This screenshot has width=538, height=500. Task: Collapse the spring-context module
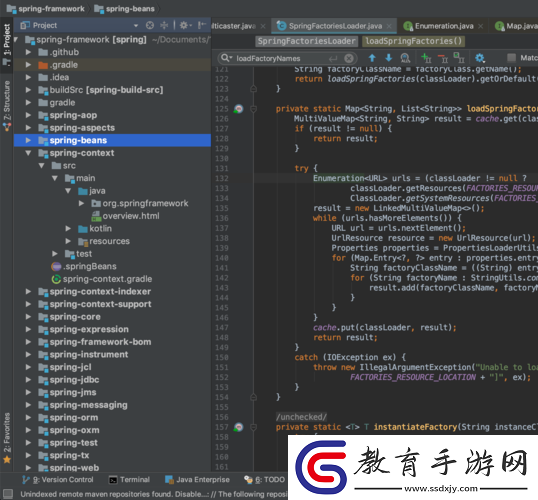(28, 153)
